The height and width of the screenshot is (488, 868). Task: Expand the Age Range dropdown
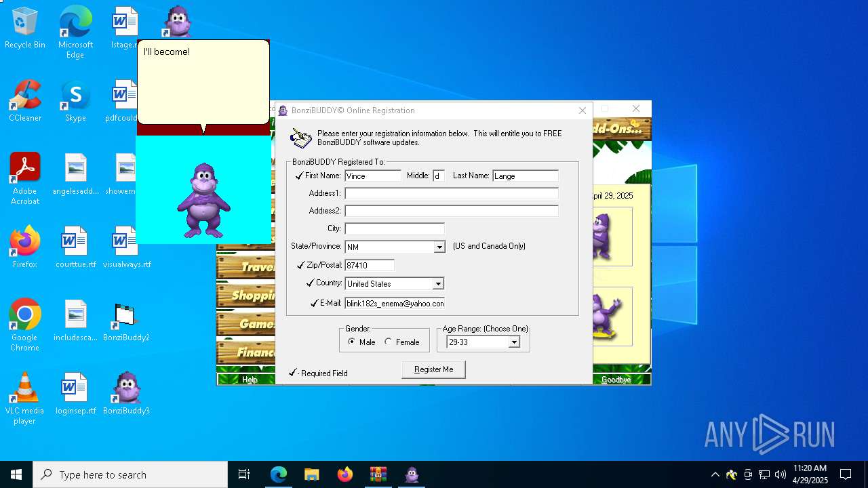[514, 342]
